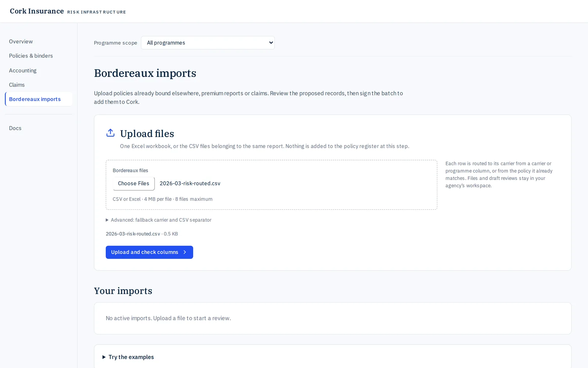
Task: Navigate to Claims
Action: 17,85
